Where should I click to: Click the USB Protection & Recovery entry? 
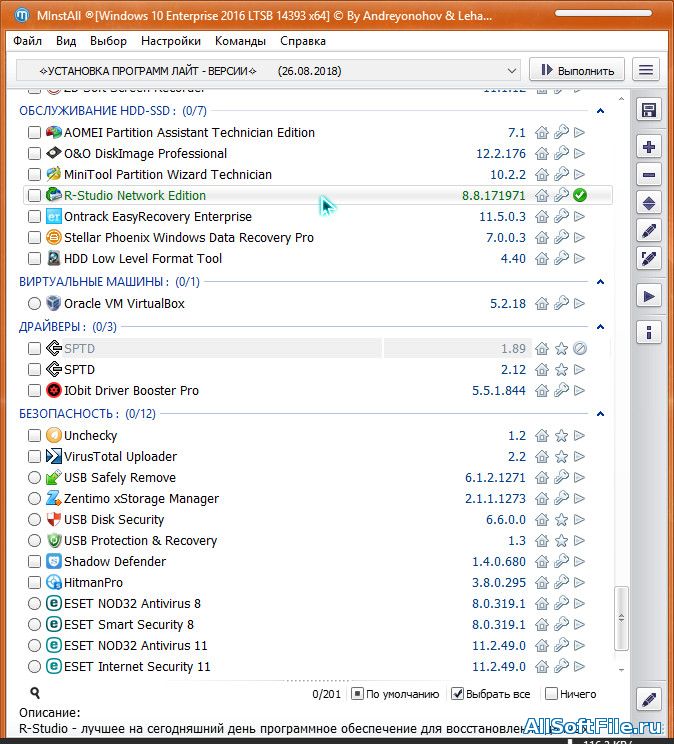point(140,540)
